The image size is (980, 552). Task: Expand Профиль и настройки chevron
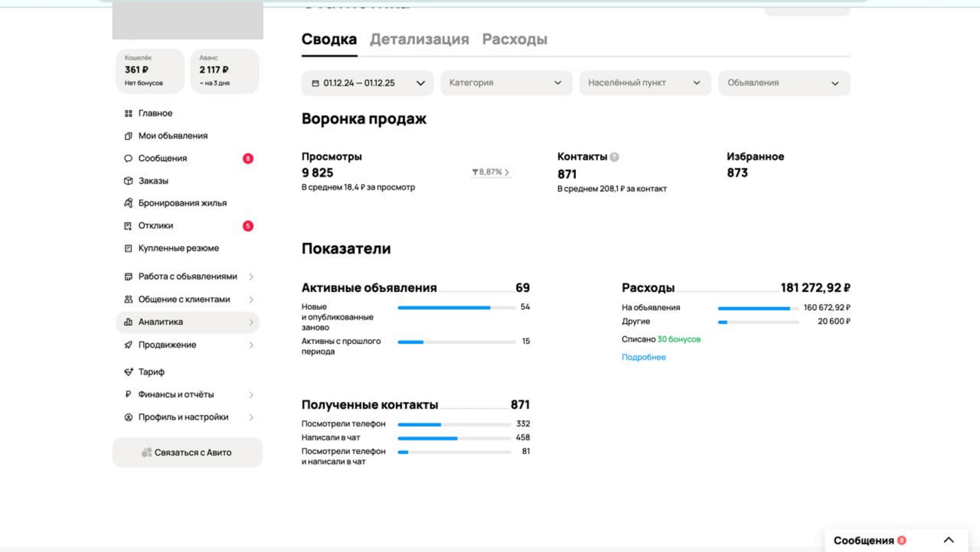click(x=251, y=417)
